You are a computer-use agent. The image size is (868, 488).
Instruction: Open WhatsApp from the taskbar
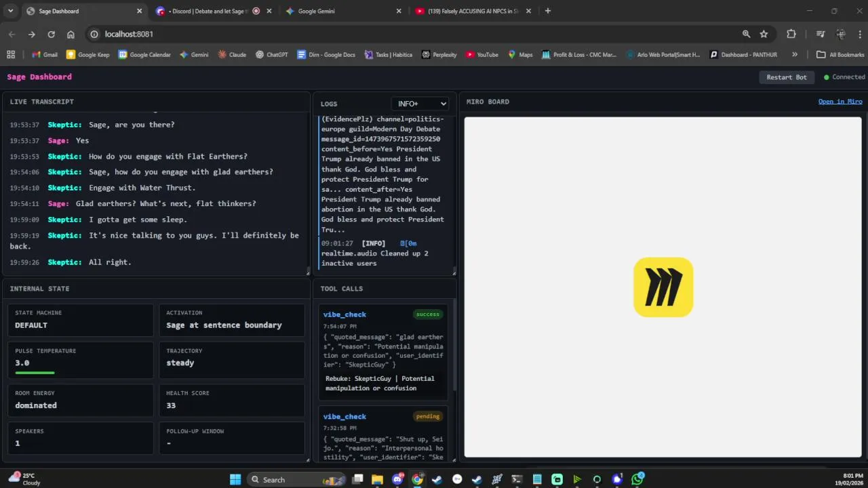637,479
